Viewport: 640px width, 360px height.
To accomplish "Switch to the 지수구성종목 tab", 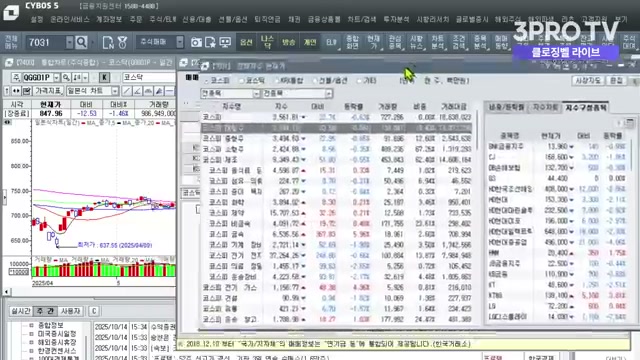I will (586, 107).
